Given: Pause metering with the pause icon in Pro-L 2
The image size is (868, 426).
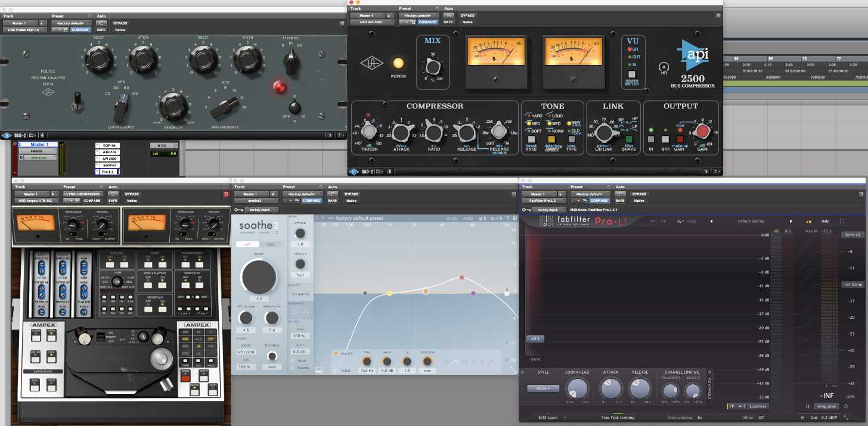Looking at the screenshot, I should pyautogui.click(x=808, y=406).
